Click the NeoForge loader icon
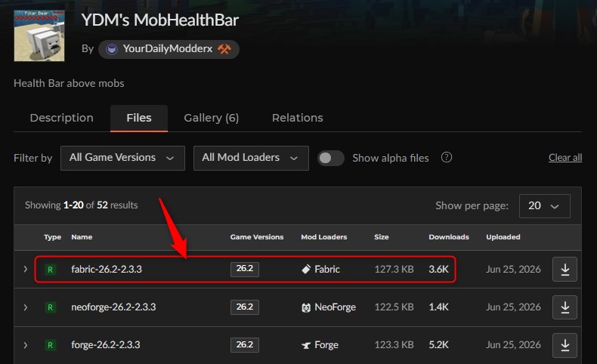This screenshot has height=364, width=597. pyautogui.click(x=306, y=307)
